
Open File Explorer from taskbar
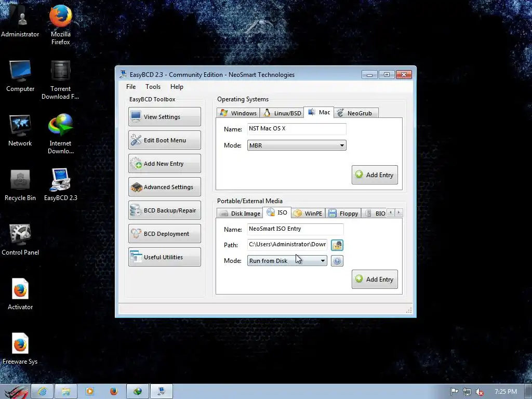(x=66, y=392)
